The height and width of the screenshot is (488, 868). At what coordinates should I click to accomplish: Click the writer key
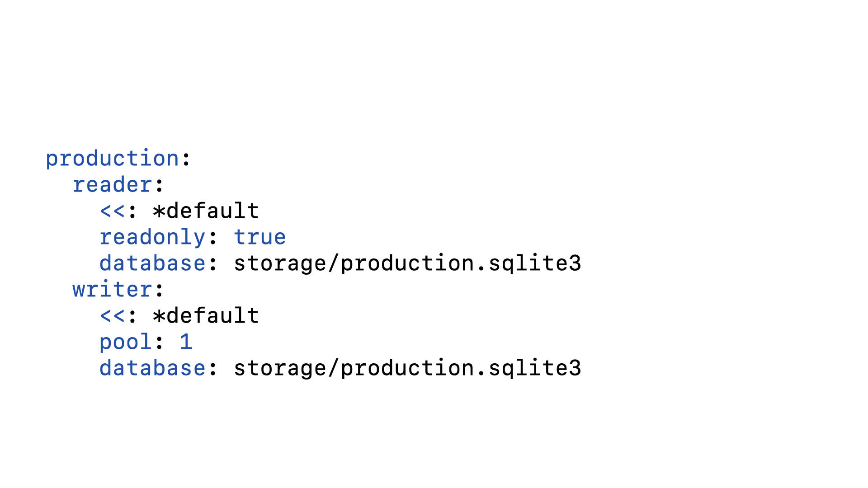pos(112,290)
